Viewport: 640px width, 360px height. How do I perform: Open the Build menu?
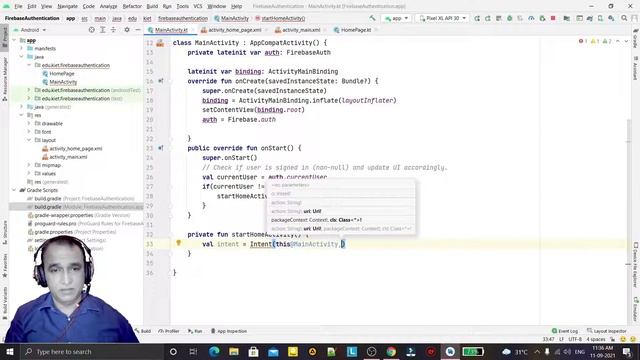pos(152,6)
